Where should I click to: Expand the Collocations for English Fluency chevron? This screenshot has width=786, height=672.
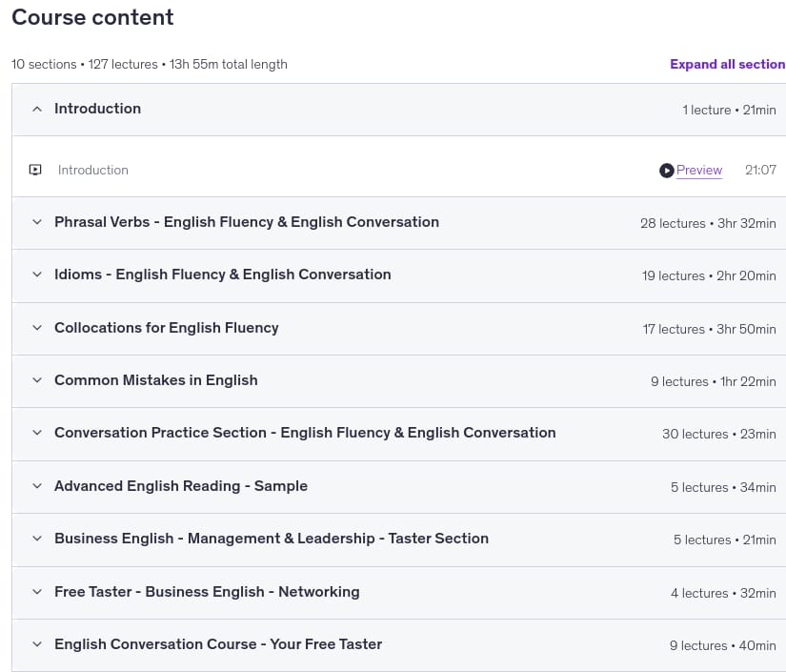37,328
